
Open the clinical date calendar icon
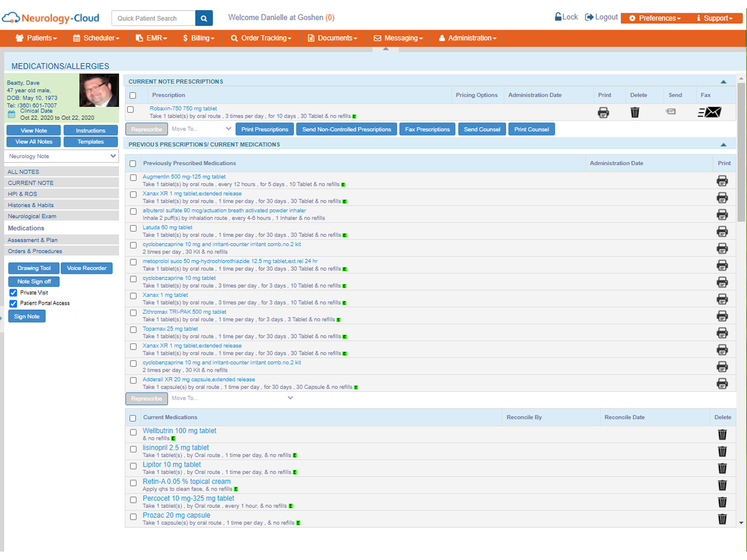12,114
